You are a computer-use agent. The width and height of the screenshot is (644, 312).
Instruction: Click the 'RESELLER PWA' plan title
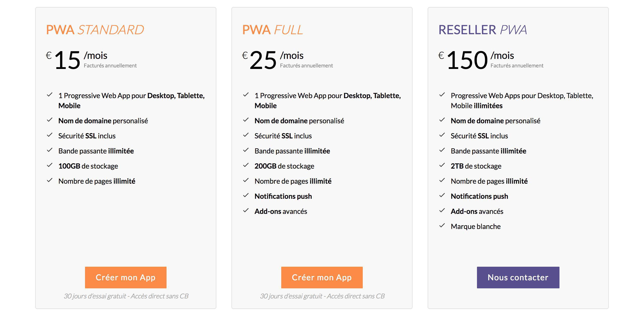pos(482,30)
